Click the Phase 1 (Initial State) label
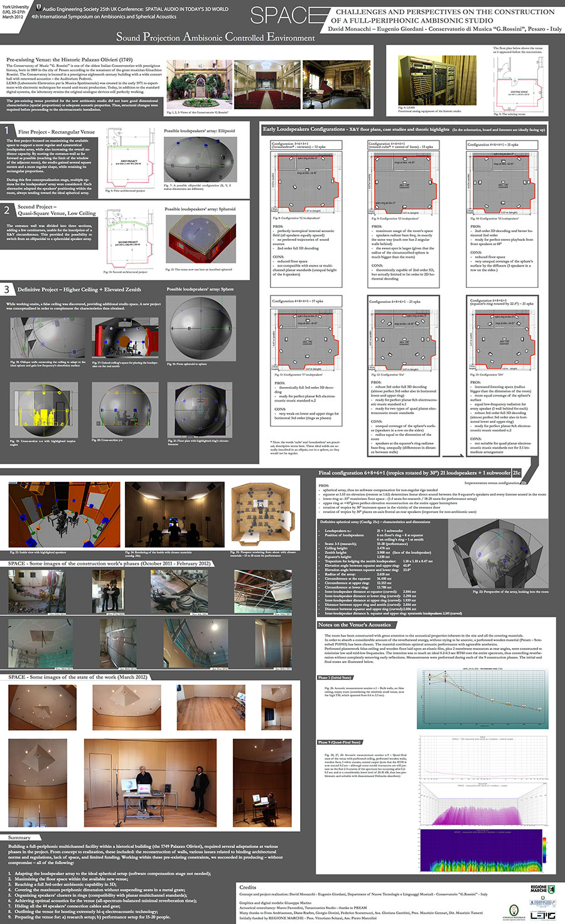Image resolution: width=565 pixels, height=924 pixels. (x=335, y=678)
